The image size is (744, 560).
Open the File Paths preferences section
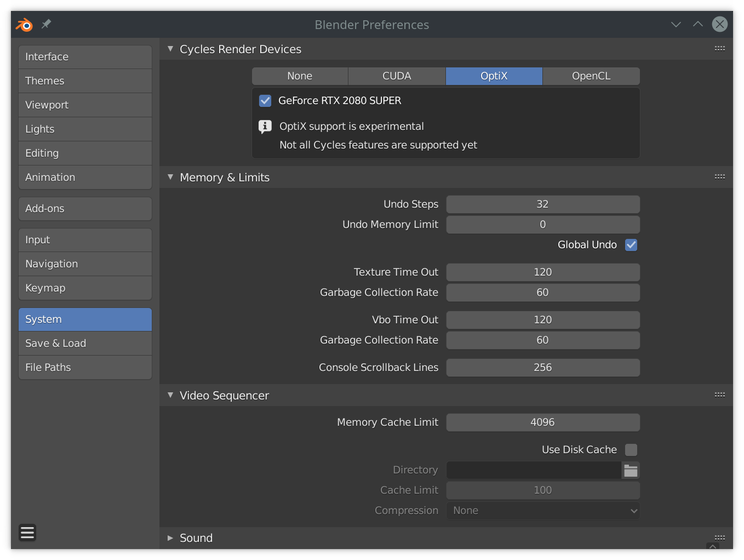point(85,368)
